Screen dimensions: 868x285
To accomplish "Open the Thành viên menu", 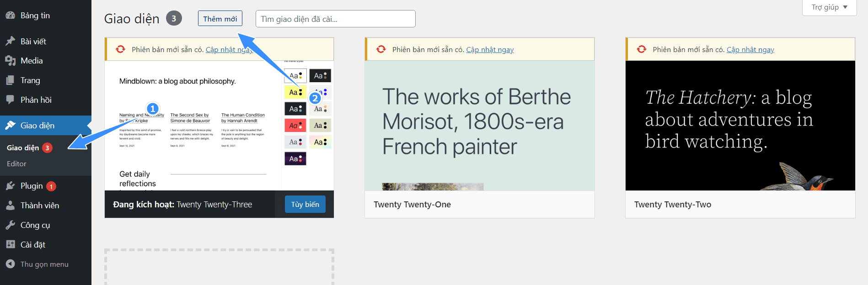I will (46, 205).
